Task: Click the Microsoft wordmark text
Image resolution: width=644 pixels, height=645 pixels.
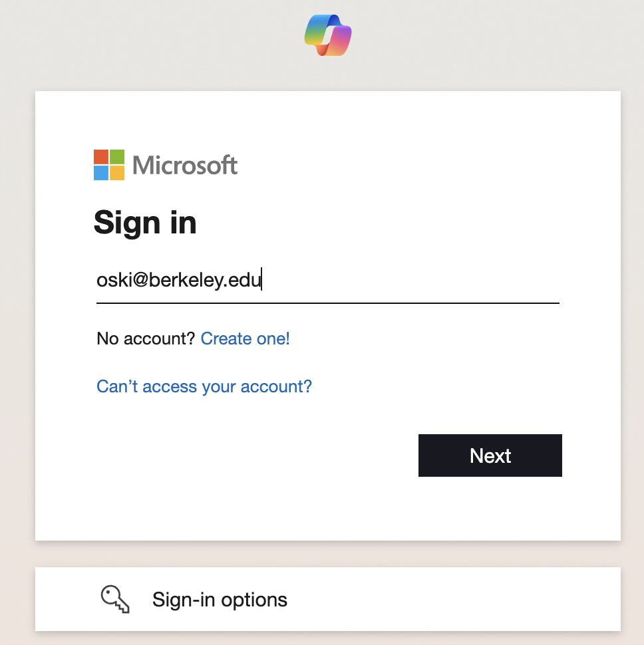Action: (x=185, y=165)
